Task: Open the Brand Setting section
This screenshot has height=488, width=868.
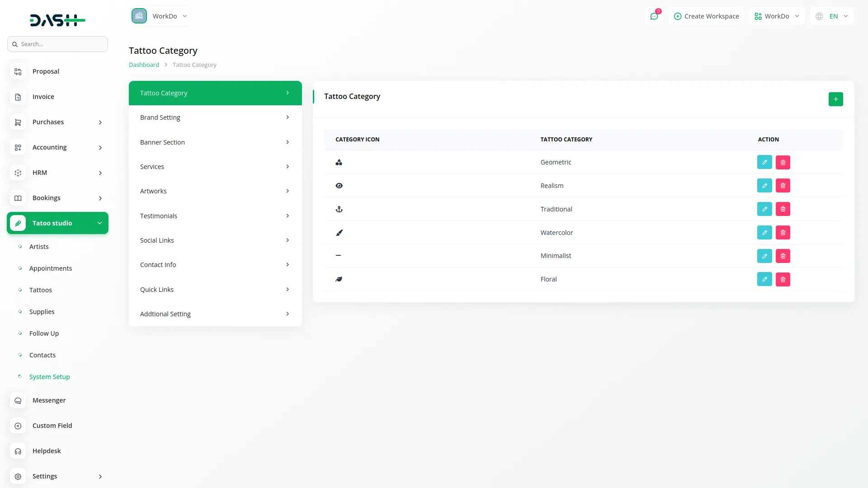Action: (215, 117)
